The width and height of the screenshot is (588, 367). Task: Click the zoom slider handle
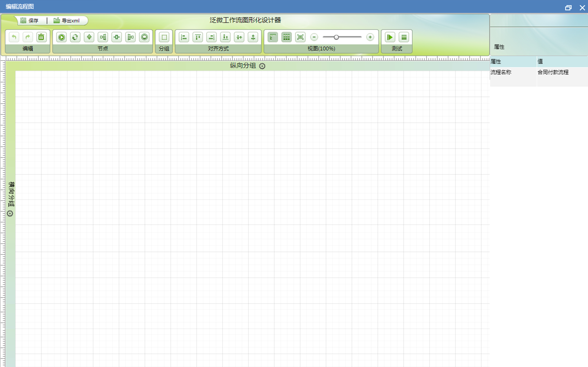pyautogui.click(x=336, y=37)
